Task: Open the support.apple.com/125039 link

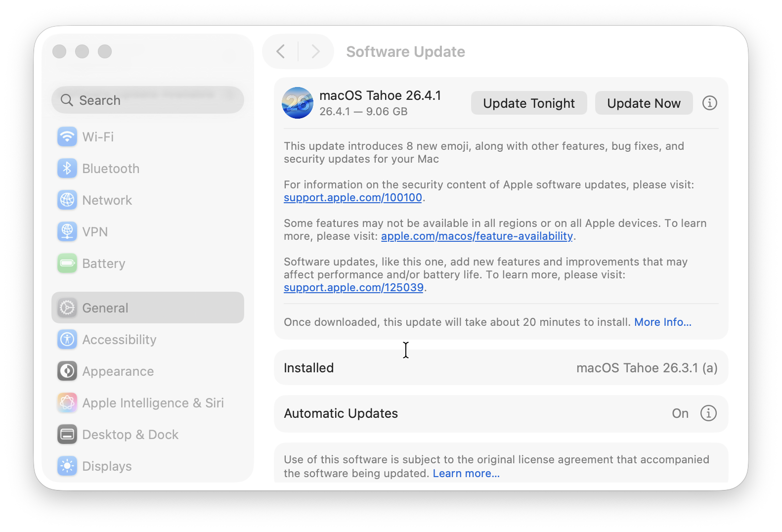Action: pyautogui.click(x=353, y=288)
